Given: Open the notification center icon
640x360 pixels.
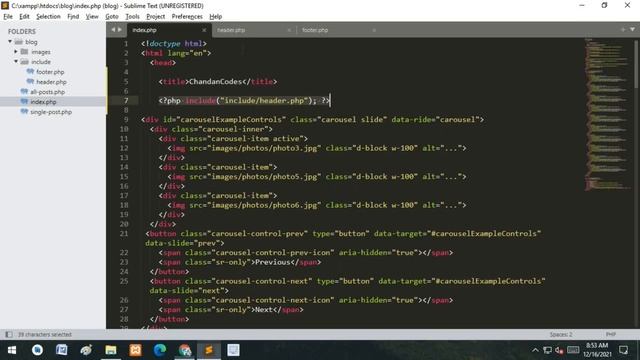Looking at the screenshot, I should pyautogui.click(x=623, y=350).
